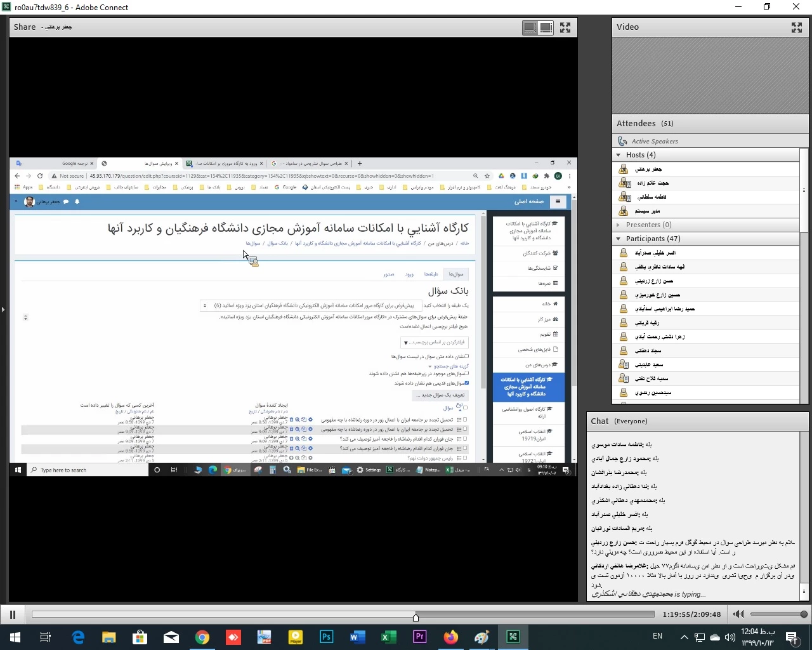Open the EN language indicator in system tray
812x650 pixels.
[x=657, y=636]
